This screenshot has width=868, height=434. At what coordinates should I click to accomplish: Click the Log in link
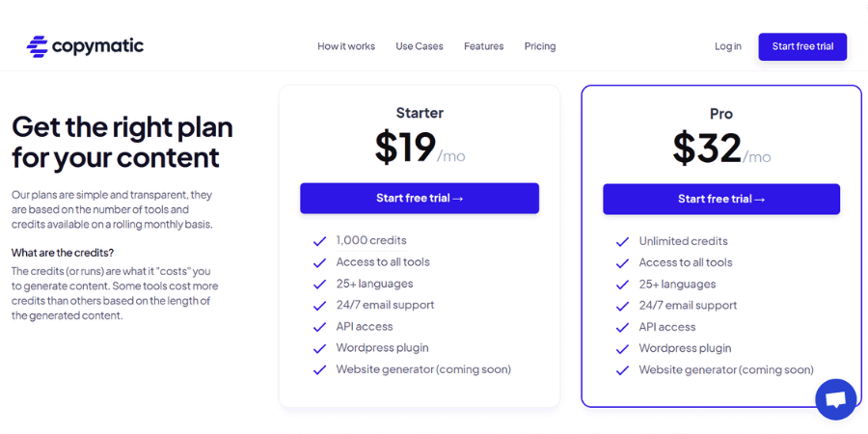[x=728, y=46]
